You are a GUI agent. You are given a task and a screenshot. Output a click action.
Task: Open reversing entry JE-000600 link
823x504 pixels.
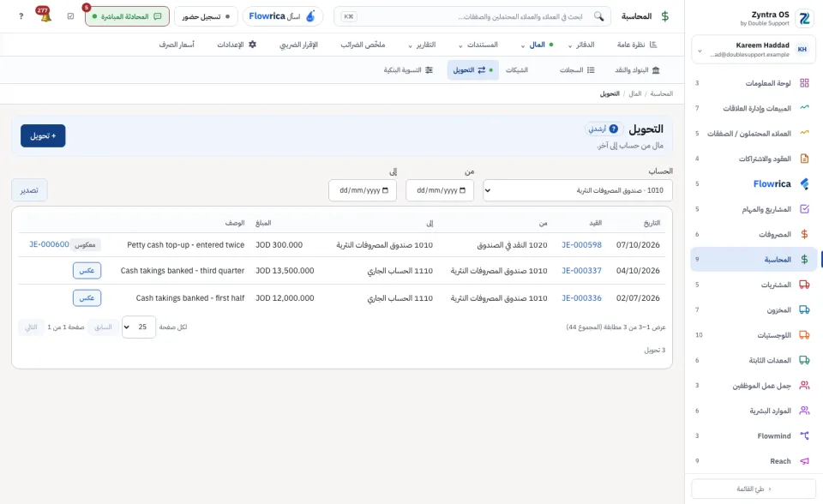(x=49, y=244)
